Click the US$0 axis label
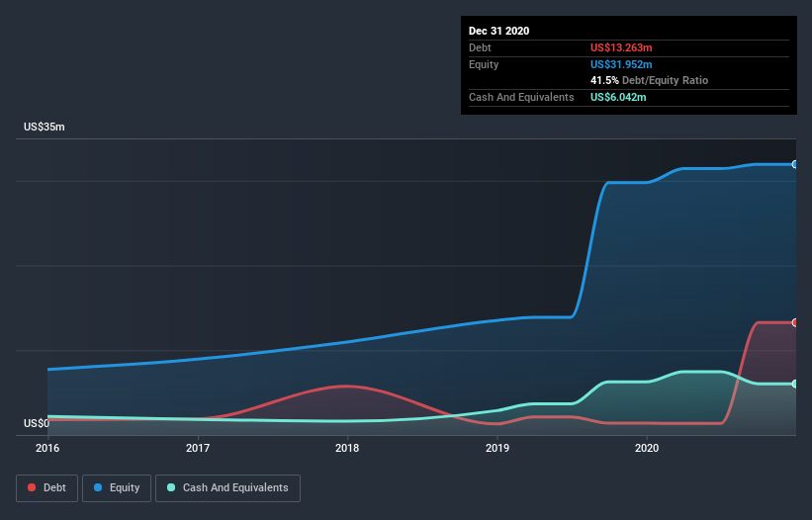 pos(37,423)
